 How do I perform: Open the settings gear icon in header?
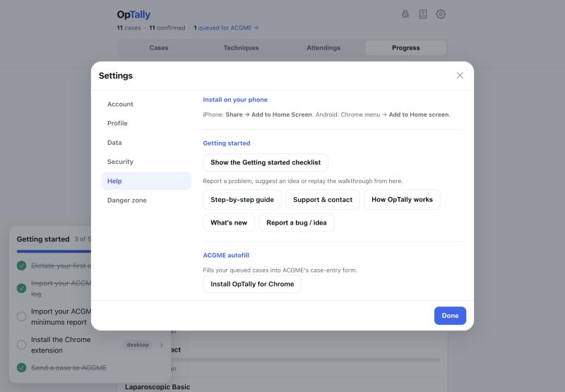pos(441,14)
